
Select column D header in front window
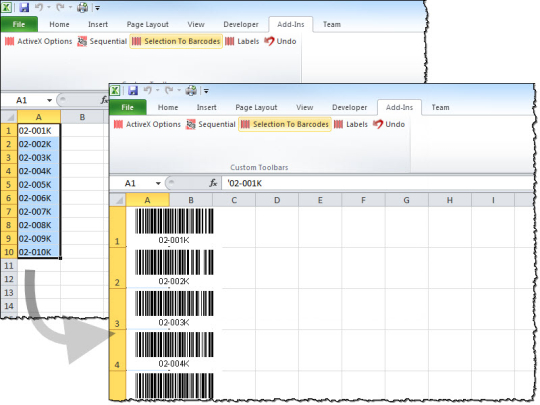pyautogui.click(x=277, y=200)
